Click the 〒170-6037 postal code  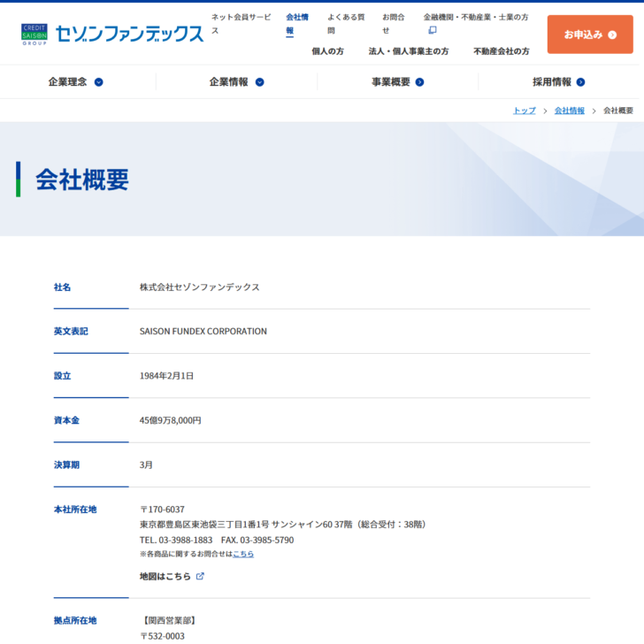coord(162,510)
